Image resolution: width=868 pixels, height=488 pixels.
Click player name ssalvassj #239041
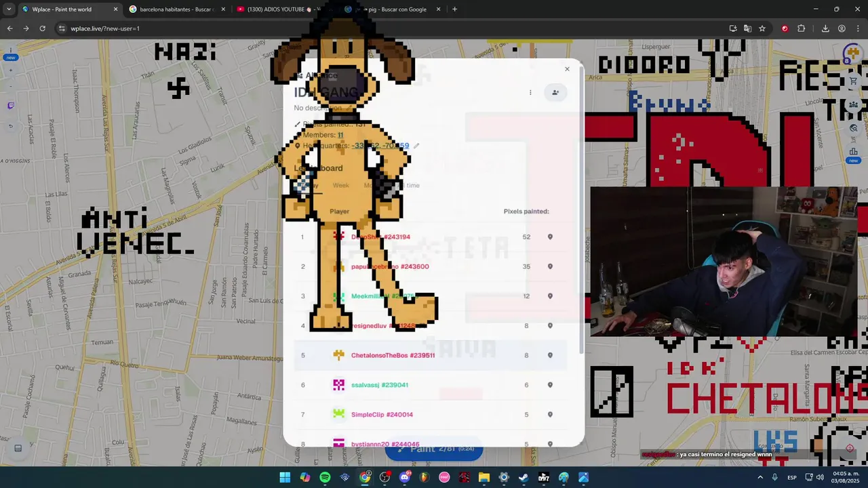click(x=380, y=385)
